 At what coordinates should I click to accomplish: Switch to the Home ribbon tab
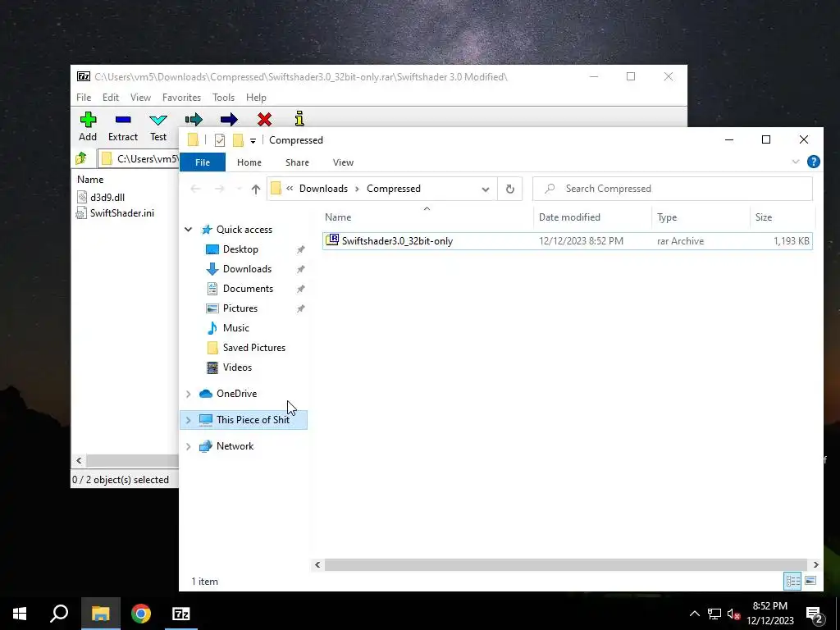click(249, 162)
